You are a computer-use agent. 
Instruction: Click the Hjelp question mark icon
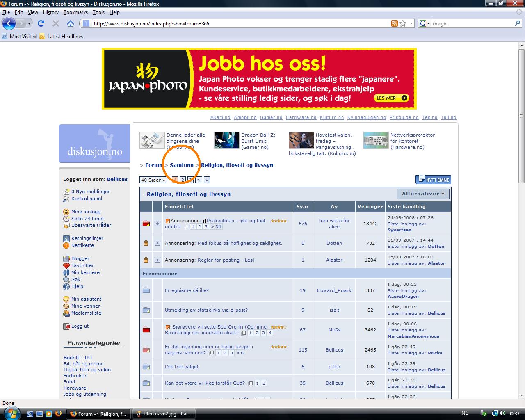[x=66, y=286]
